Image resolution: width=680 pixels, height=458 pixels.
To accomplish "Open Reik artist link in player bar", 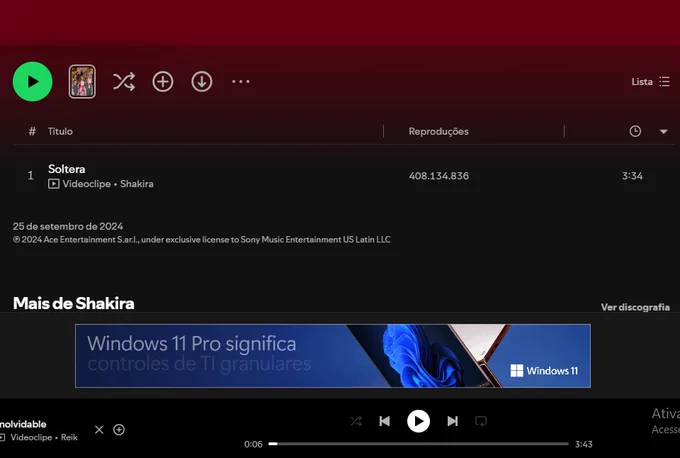I will 69,437.
